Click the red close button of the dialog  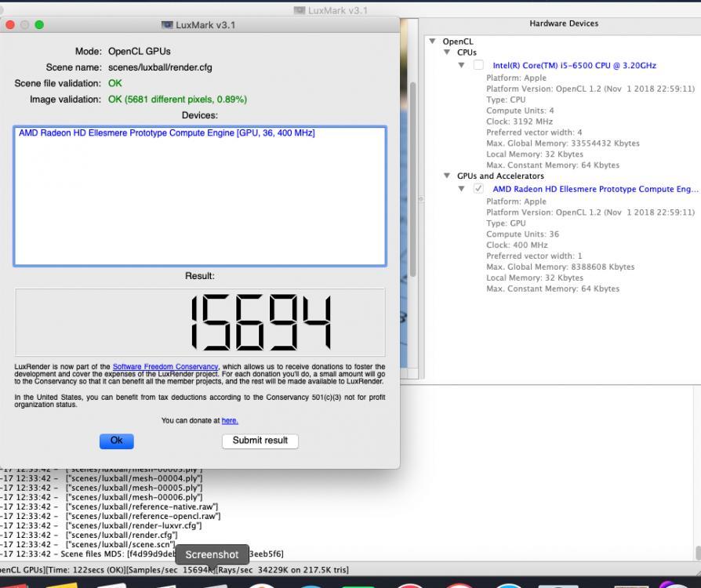(x=10, y=24)
